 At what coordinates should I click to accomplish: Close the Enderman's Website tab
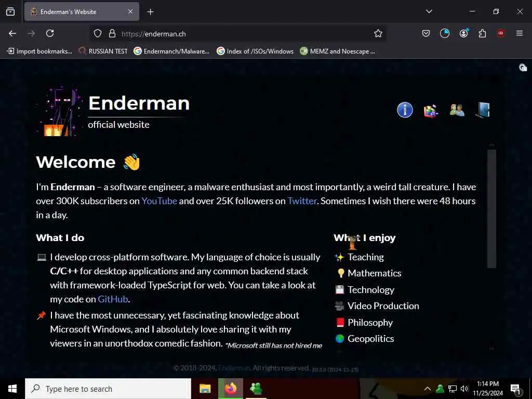(x=130, y=11)
